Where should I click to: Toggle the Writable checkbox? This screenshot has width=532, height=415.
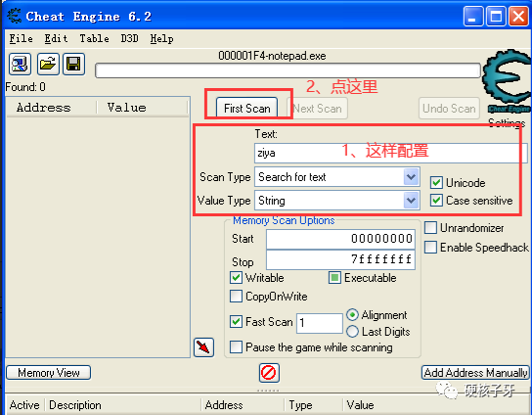click(236, 277)
